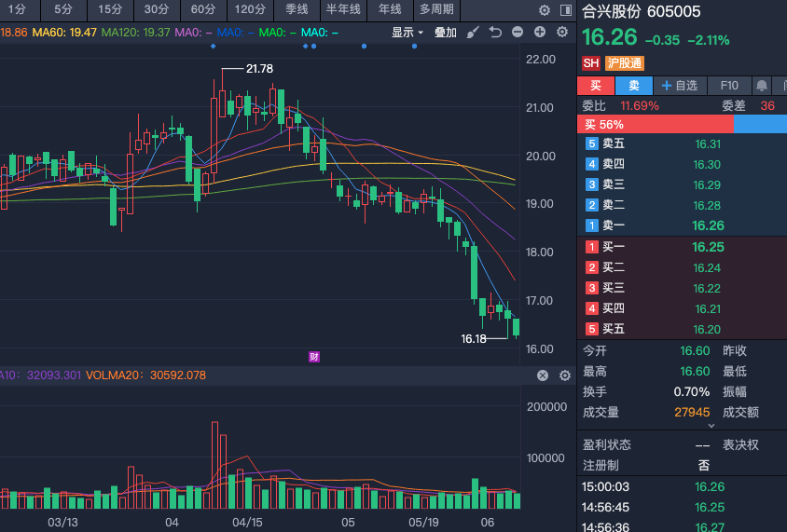
Task: Click the SH exchange badge
Action: tap(591, 63)
